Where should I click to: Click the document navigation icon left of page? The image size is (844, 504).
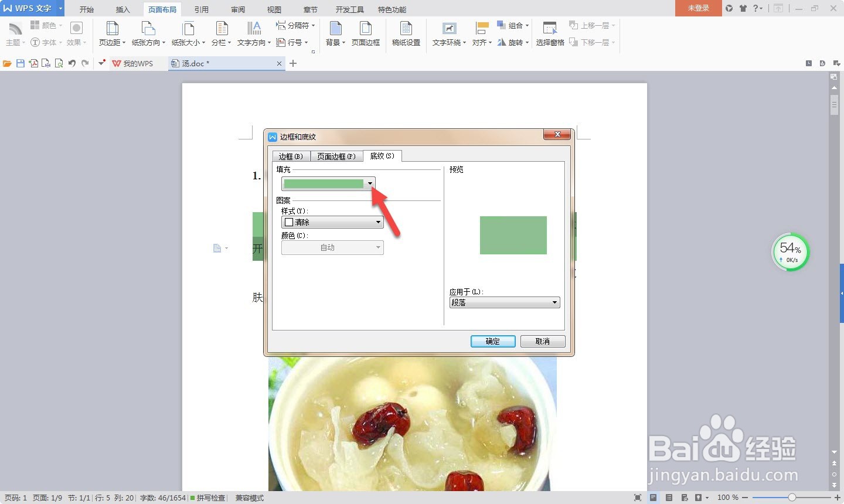point(217,248)
